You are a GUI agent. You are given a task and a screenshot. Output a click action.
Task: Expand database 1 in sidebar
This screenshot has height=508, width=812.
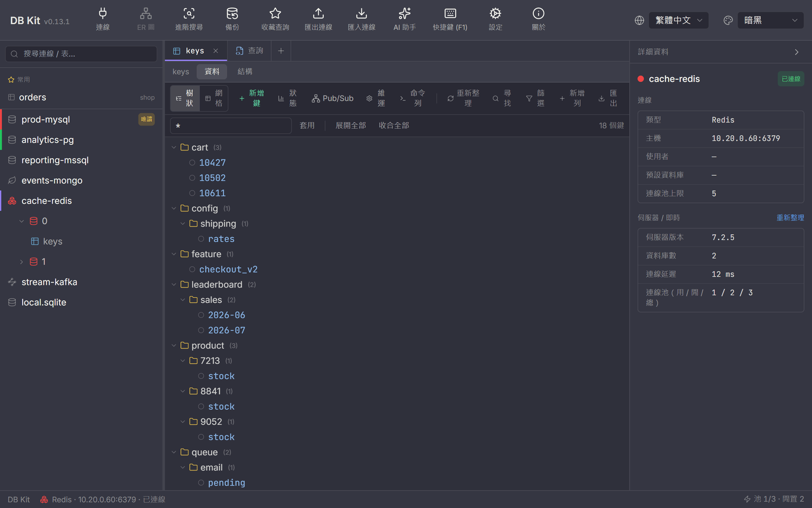(21, 262)
